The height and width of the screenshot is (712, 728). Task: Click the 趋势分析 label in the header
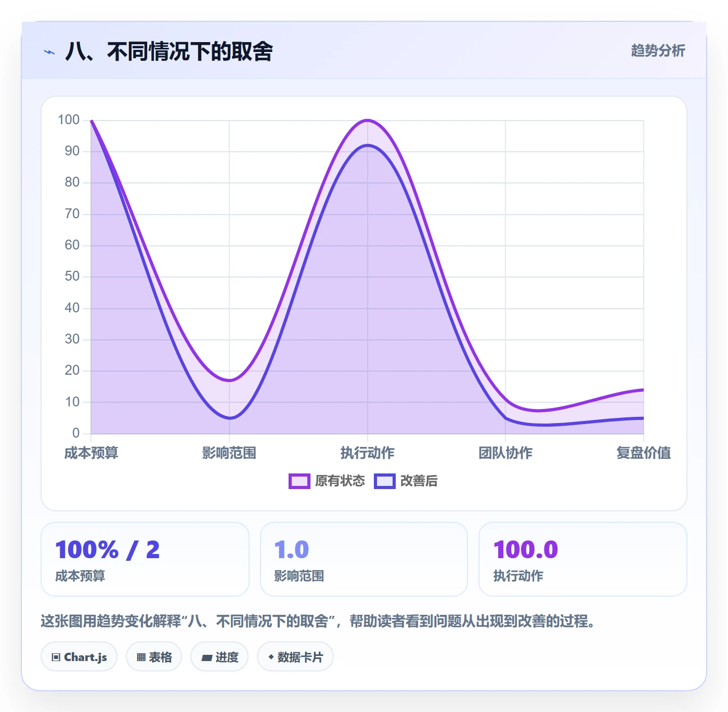[658, 51]
